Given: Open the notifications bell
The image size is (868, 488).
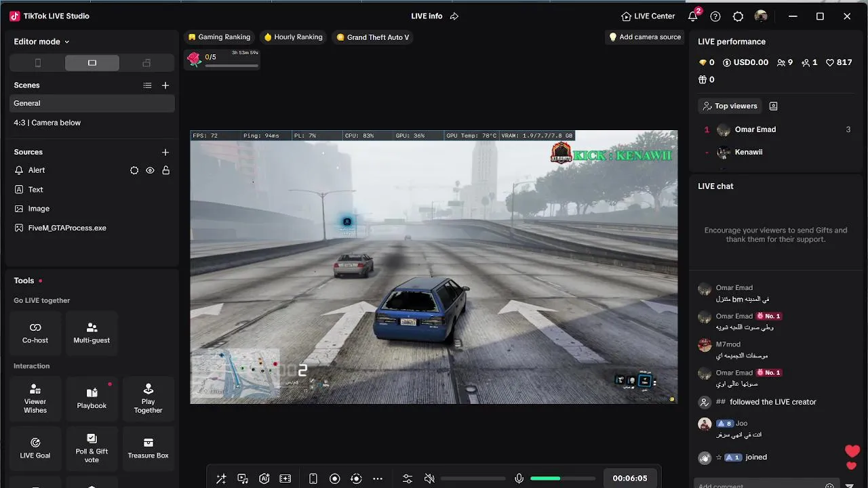Looking at the screenshot, I should [x=692, y=16].
